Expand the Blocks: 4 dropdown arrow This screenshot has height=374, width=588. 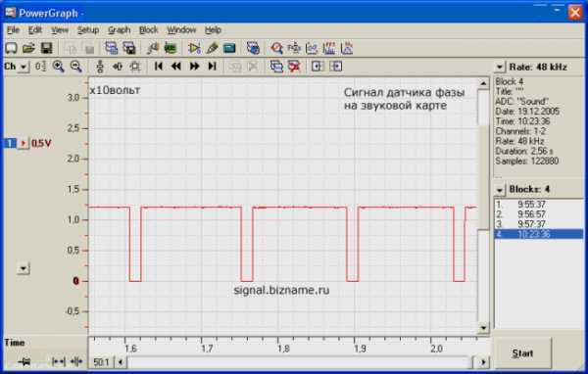(499, 190)
